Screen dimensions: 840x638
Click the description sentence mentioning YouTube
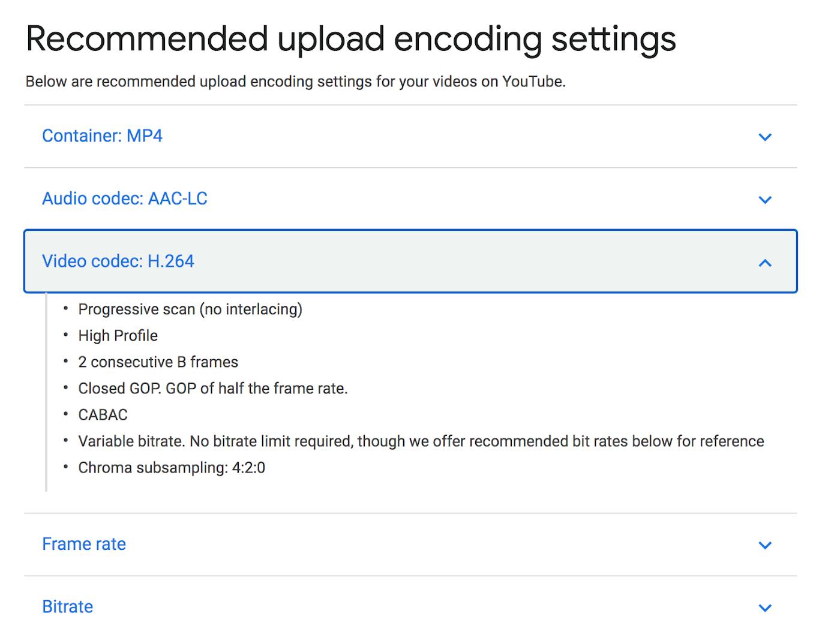pyautogui.click(x=295, y=82)
